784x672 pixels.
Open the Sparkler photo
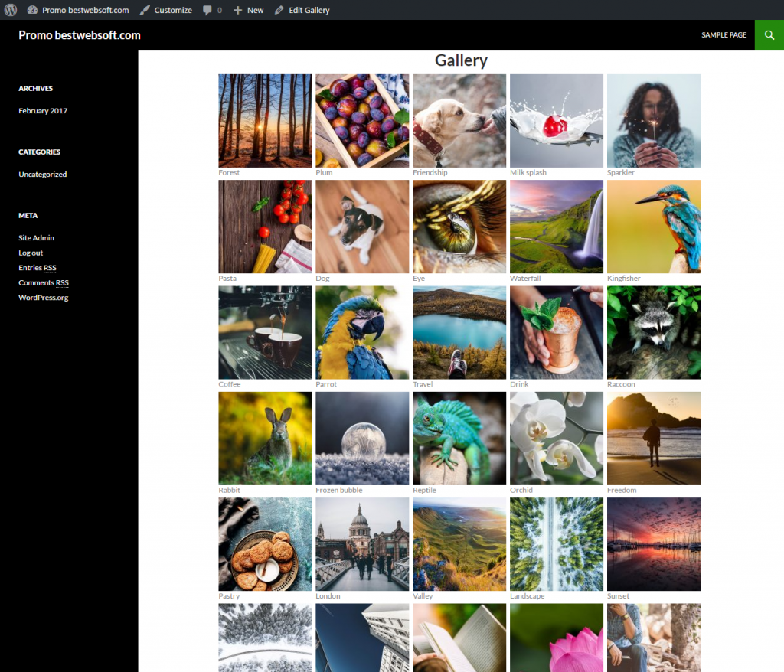pos(654,121)
